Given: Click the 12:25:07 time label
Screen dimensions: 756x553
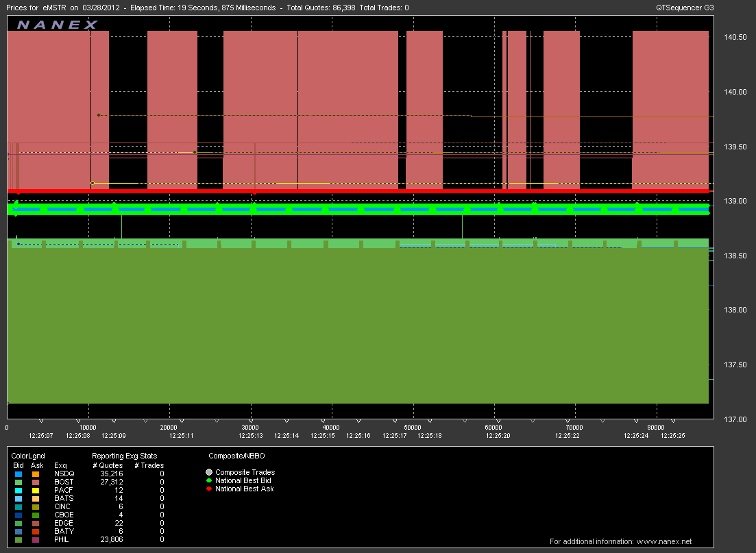Looking at the screenshot, I should click(41, 436).
